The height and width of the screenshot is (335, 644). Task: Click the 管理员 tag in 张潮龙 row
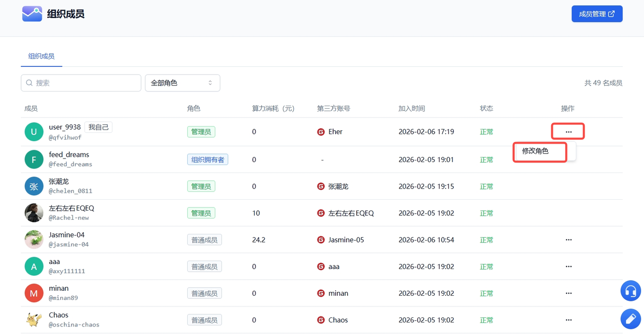[201, 186]
